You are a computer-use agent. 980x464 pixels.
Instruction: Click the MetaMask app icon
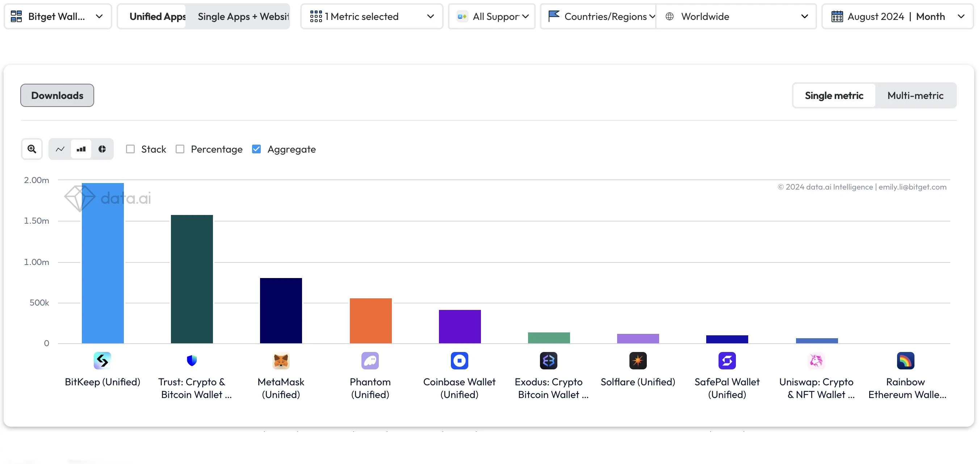point(281,360)
